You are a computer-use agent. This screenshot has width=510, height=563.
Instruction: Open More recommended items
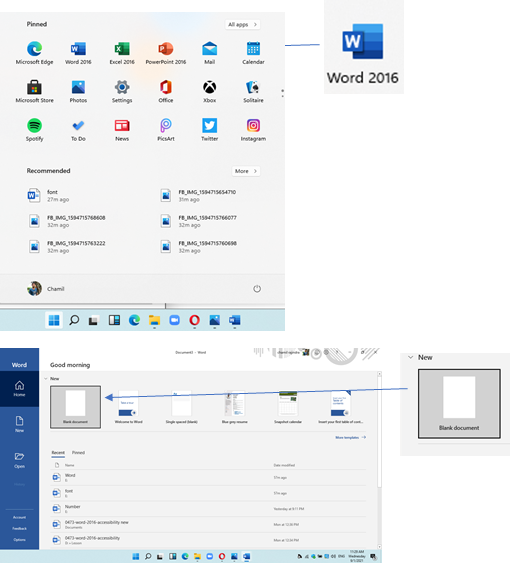click(246, 171)
